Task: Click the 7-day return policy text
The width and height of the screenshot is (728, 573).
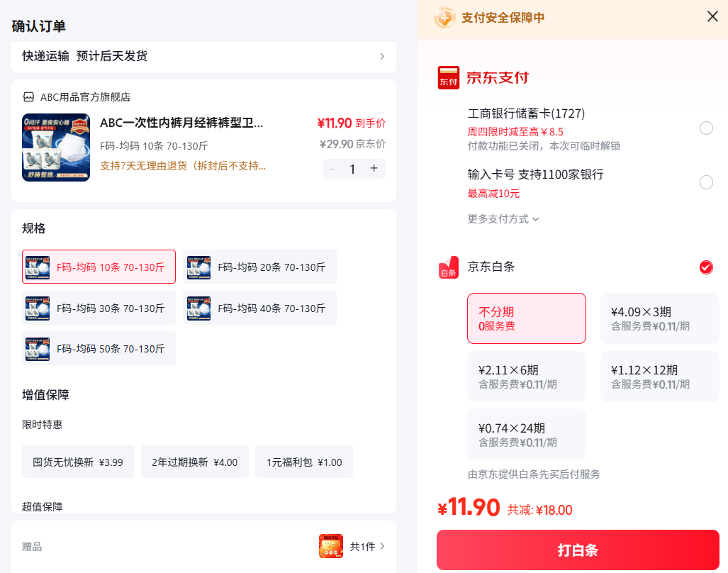Action: (183, 166)
